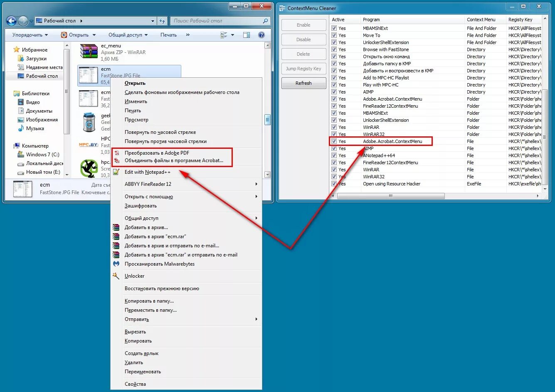This screenshot has height=392, width=555.
Task: Open the address bar history dropdown
Action: coord(153,21)
